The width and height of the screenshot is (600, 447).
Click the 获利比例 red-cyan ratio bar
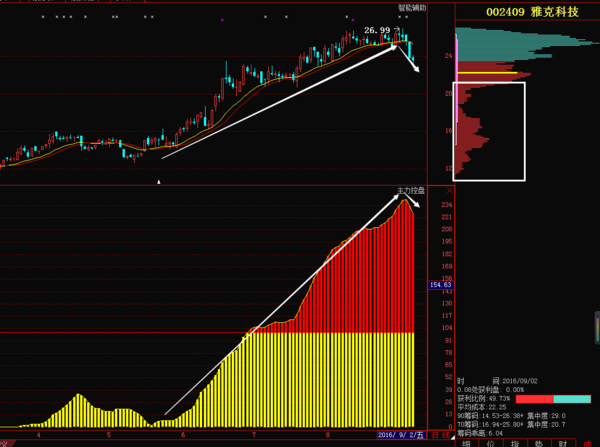553,400
